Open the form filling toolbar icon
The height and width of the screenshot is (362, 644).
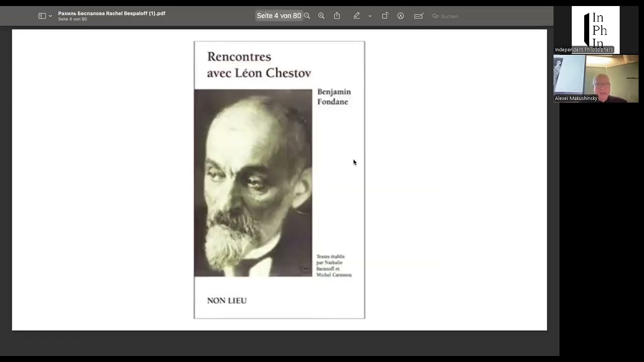(419, 16)
